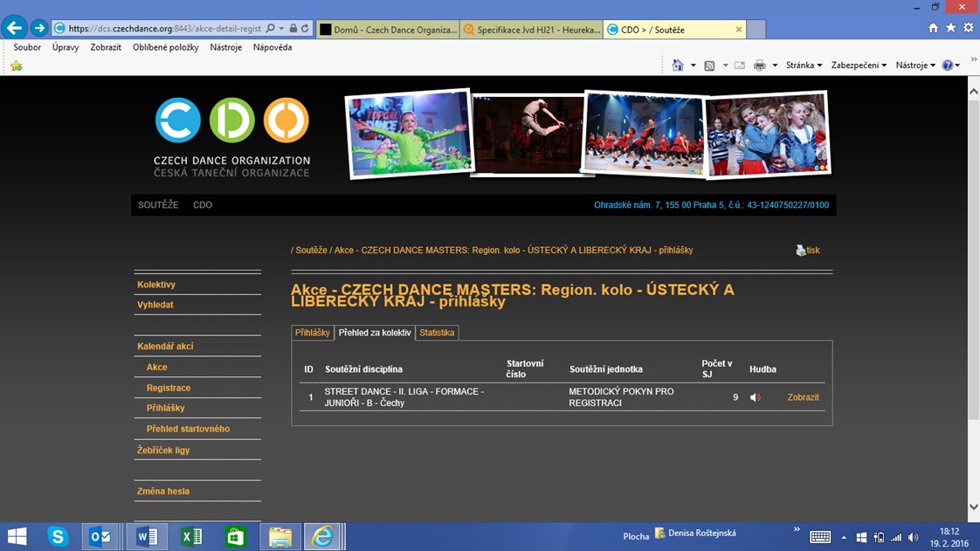Click the Help question mark icon

948,65
